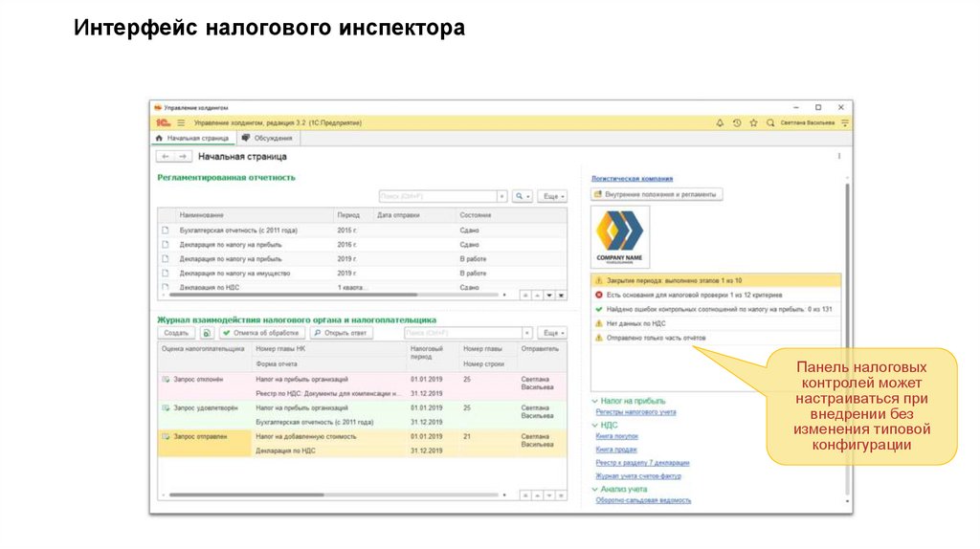
Task: Click the Отметка об обработке button
Action: (x=261, y=333)
